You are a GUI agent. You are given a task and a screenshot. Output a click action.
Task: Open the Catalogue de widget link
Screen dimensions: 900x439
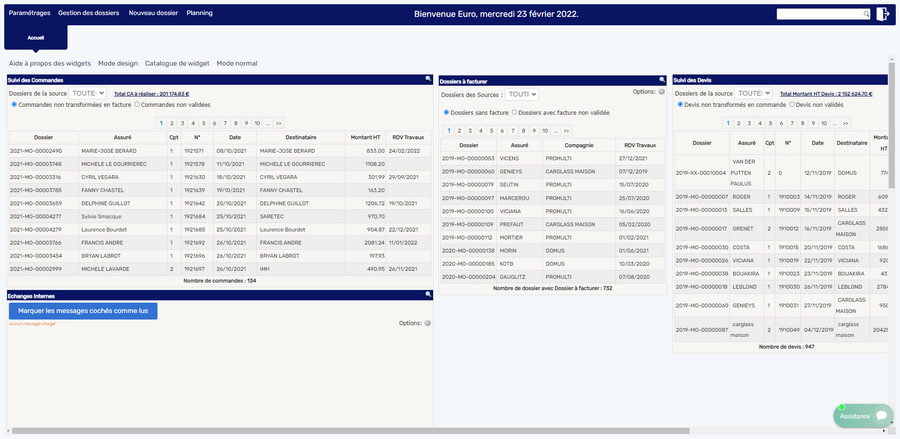(176, 63)
